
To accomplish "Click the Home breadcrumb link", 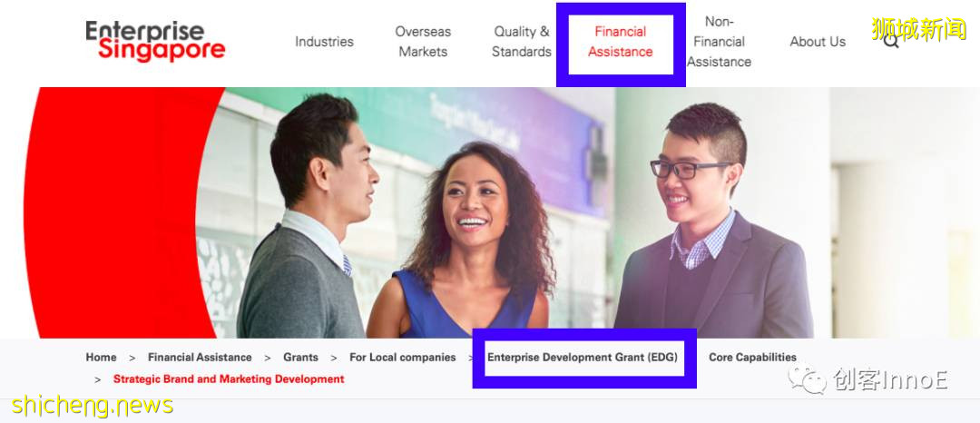I will pos(102,358).
